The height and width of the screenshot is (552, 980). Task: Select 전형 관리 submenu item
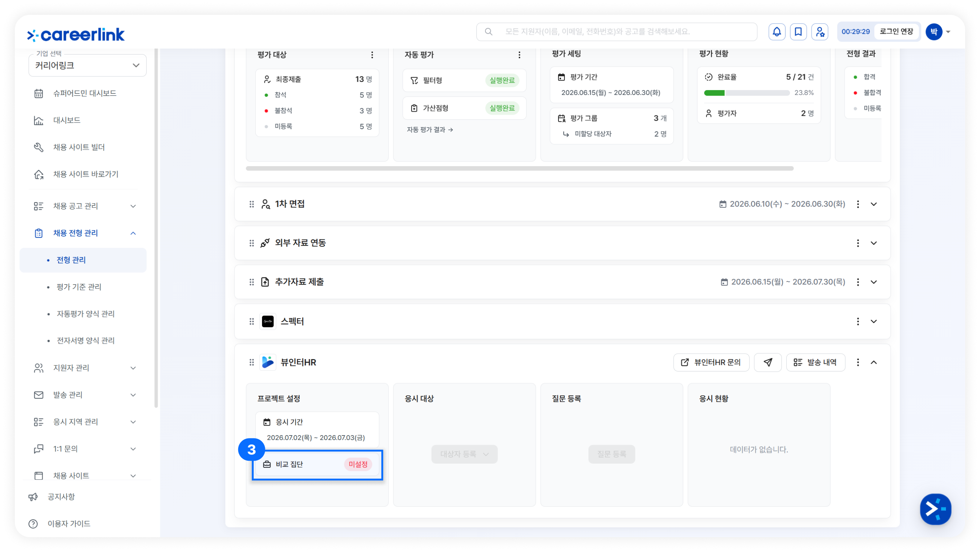pyautogui.click(x=83, y=260)
